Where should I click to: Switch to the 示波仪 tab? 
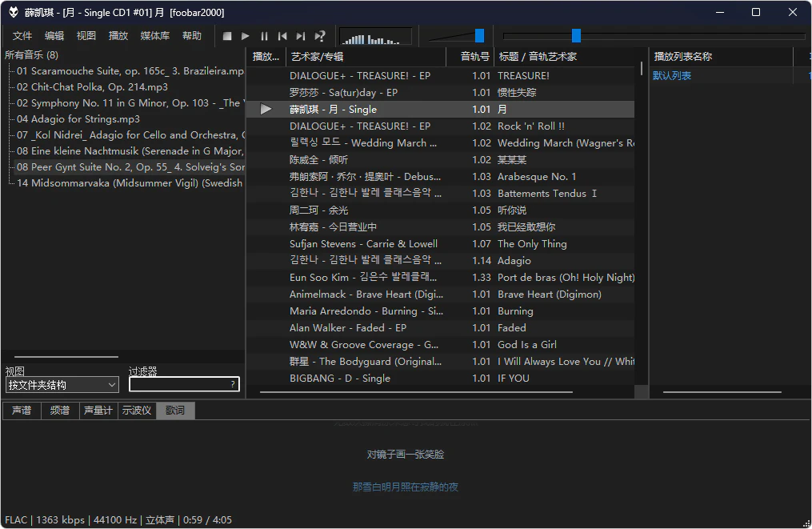[x=137, y=411]
